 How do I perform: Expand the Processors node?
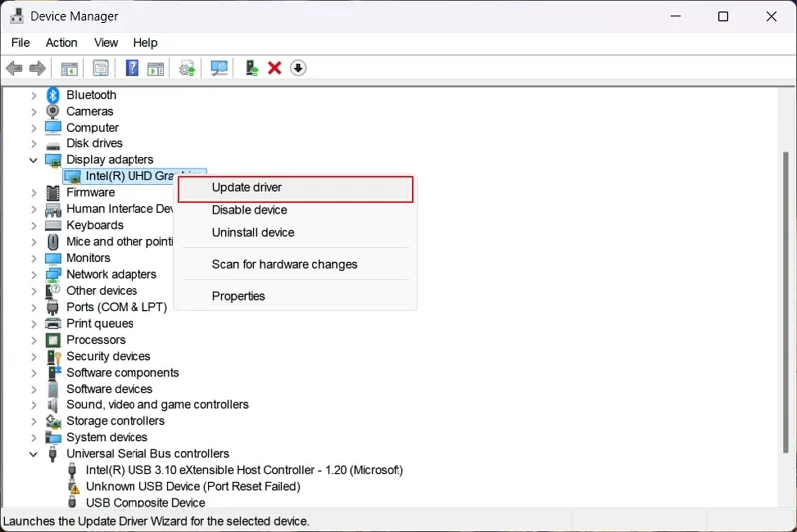tap(34, 340)
